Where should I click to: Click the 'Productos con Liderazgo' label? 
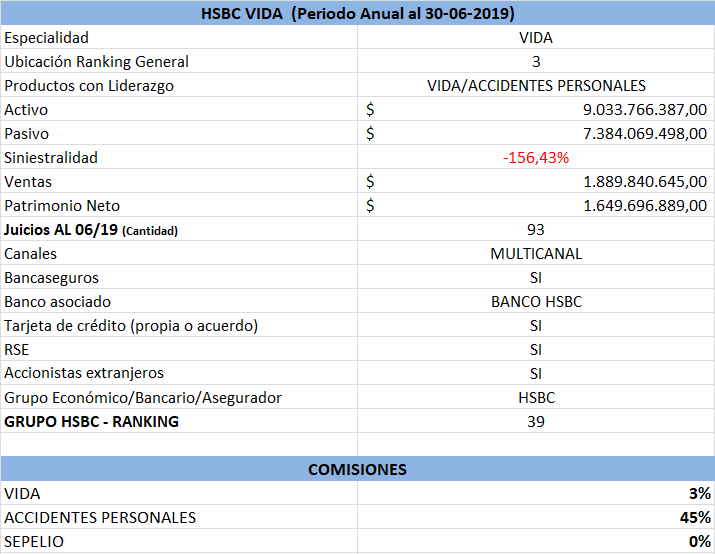(89, 86)
